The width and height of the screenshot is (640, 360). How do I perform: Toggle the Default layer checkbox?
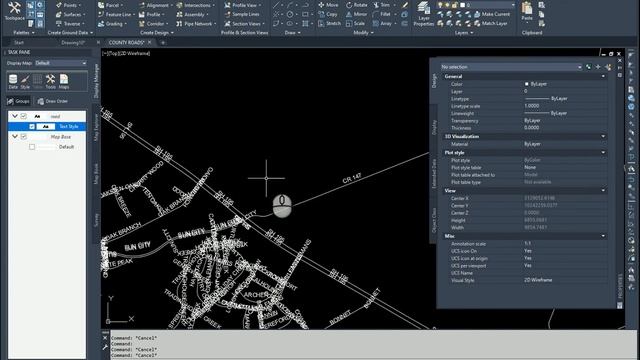[x=32, y=147]
